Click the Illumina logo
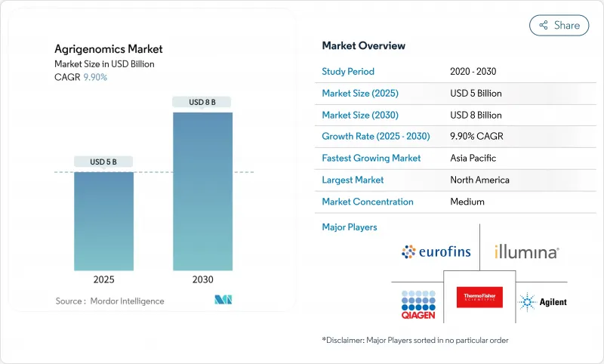 (x=526, y=251)
